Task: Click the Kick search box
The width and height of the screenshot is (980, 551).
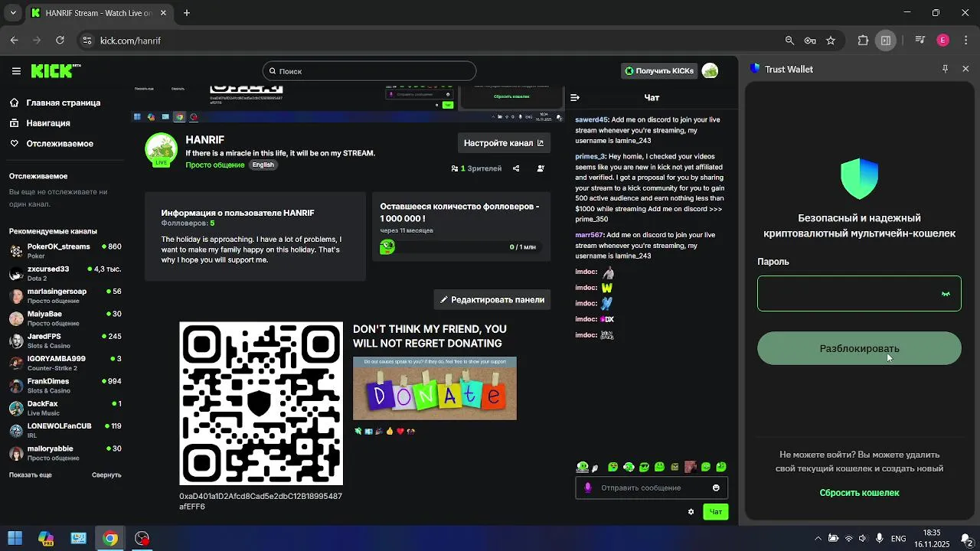Action: click(x=369, y=71)
